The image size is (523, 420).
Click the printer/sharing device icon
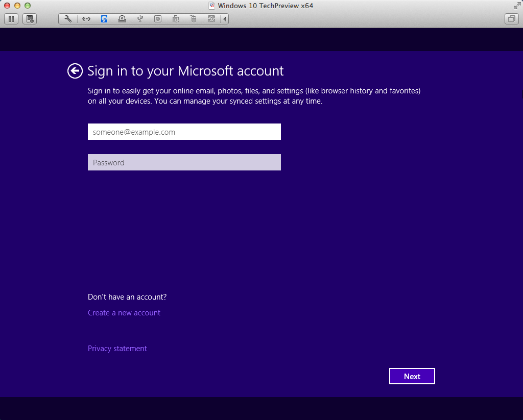176,19
